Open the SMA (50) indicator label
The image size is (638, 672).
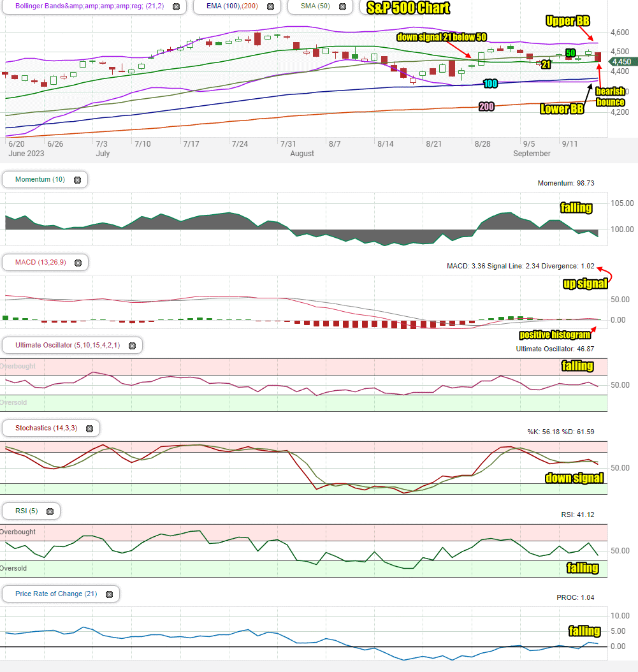(x=315, y=6)
